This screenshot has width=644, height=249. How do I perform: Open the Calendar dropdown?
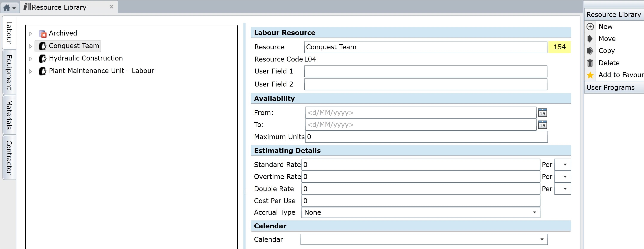point(424,239)
